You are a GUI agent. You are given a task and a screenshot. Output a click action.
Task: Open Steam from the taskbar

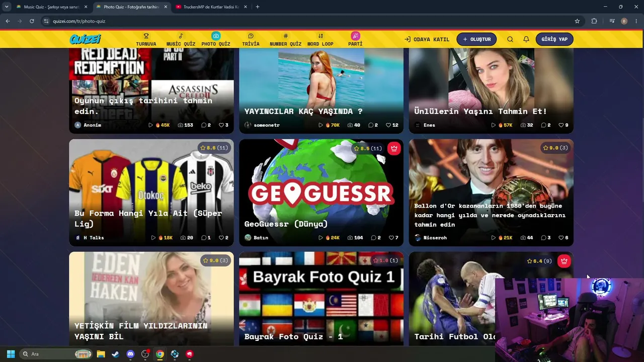point(116,354)
